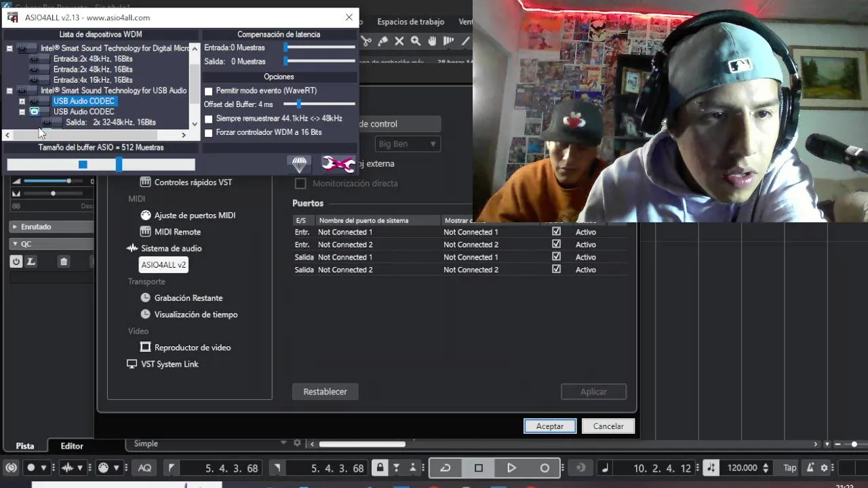Click the trash icon in QC section

click(x=63, y=261)
